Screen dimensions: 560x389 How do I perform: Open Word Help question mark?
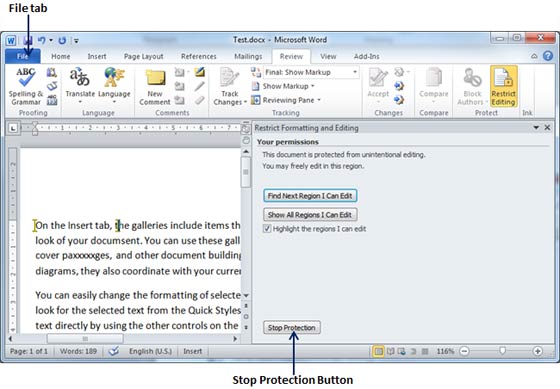(x=548, y=56)
